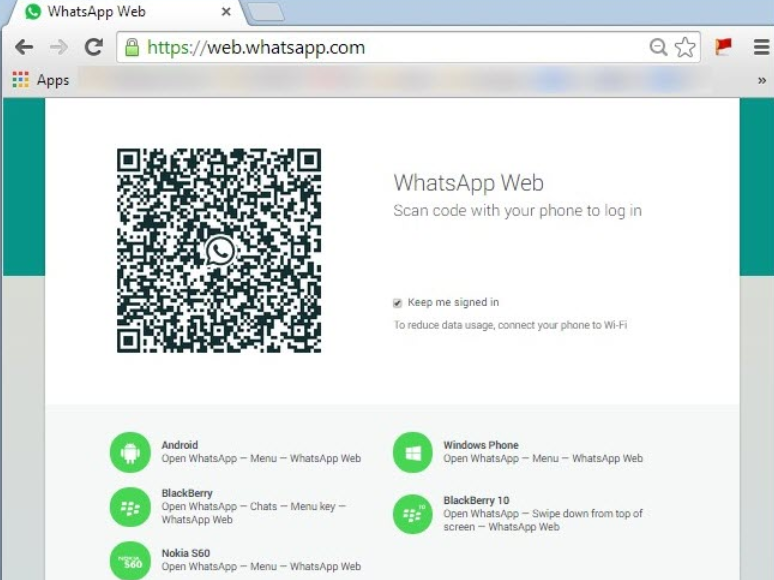Click the Windows Phone logo icon
The height and width of the screenshot is (580, 774).
(413, 452)
